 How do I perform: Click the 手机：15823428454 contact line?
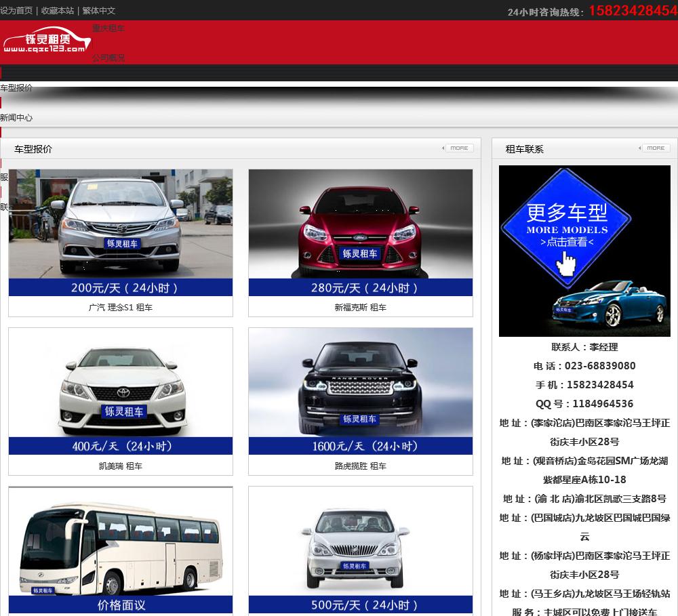[x=584, y=385]
